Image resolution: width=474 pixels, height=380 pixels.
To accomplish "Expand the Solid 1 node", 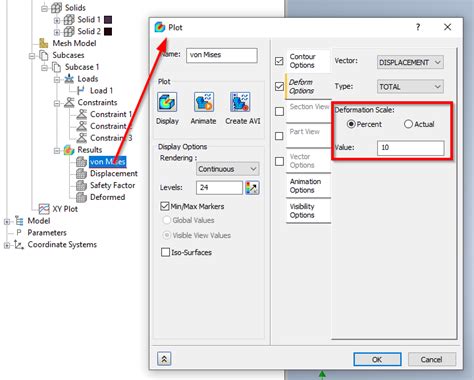I will pos(57,20).
